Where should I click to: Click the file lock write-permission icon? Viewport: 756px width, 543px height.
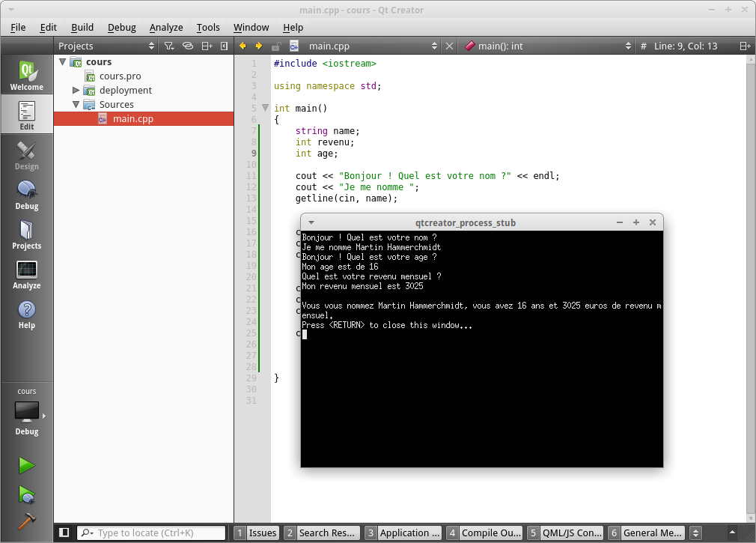pyautogui.click(x=275, y=46)
